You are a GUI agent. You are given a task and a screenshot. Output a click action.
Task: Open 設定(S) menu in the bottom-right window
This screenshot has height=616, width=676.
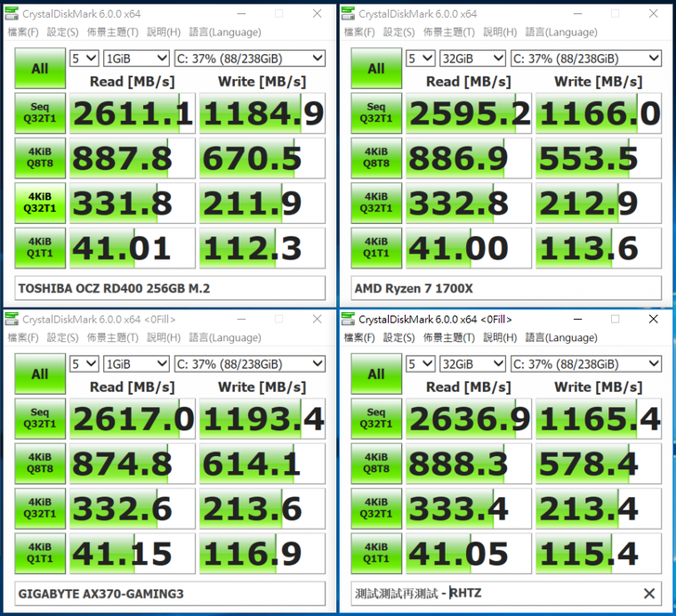point(399,337)
